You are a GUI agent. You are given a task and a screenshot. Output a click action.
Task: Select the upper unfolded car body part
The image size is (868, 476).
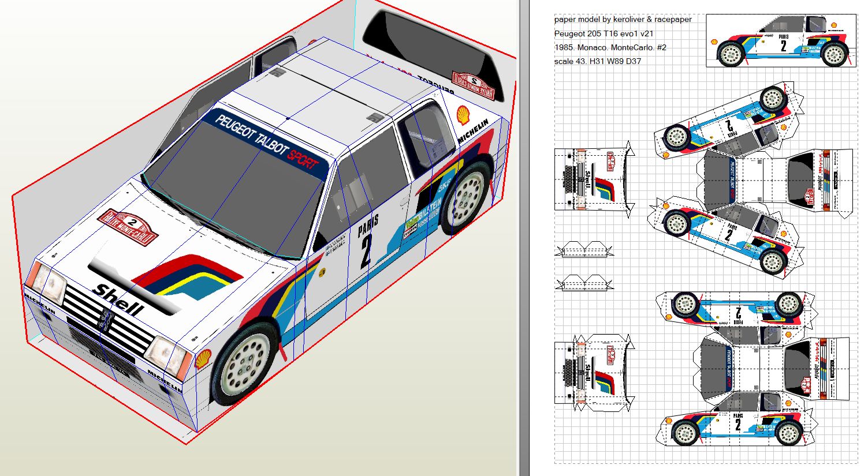point(751,180)
